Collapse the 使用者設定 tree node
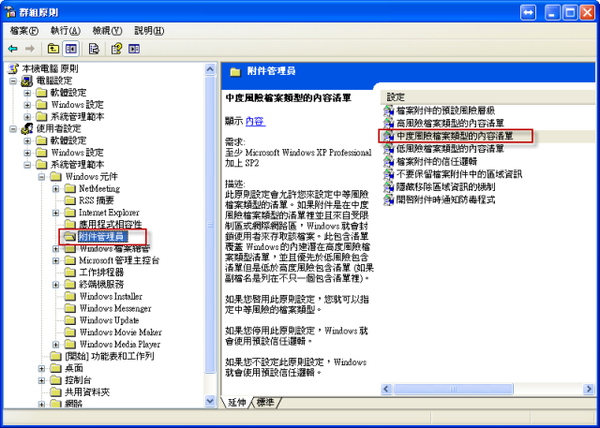The height and width of the screenshot is (428, 600). [13, 129]
